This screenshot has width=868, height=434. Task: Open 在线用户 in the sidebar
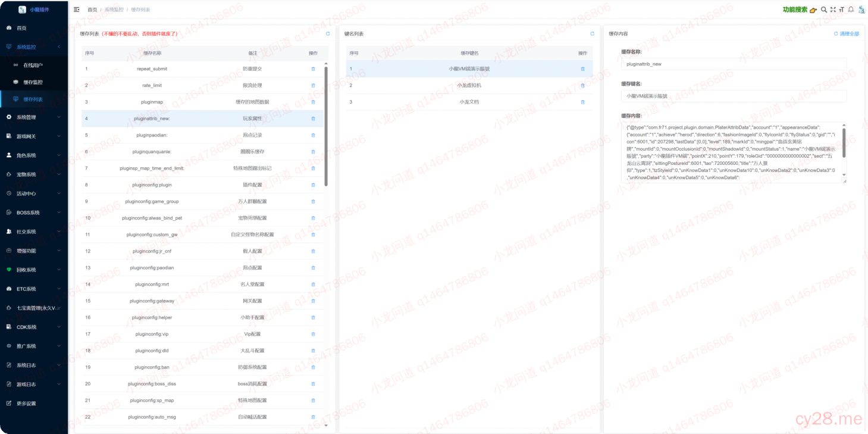coord(33,65)
